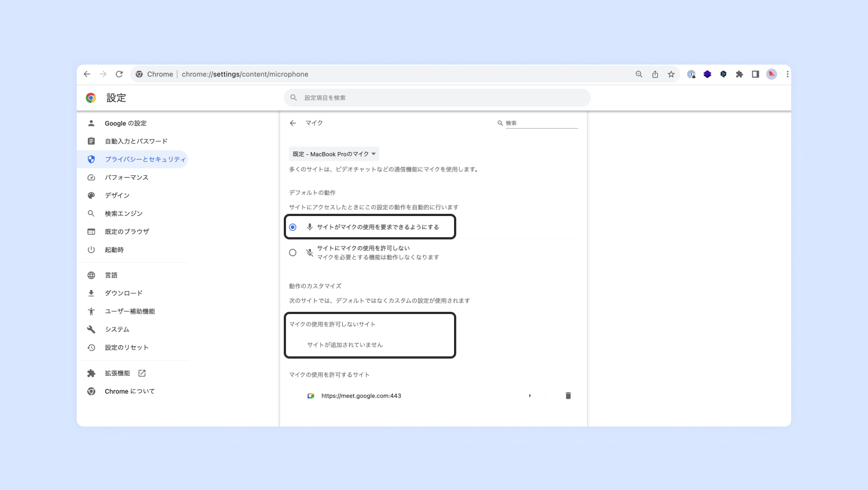Open the extensions puzzle icon in toolbar

(x=739, y=74)
